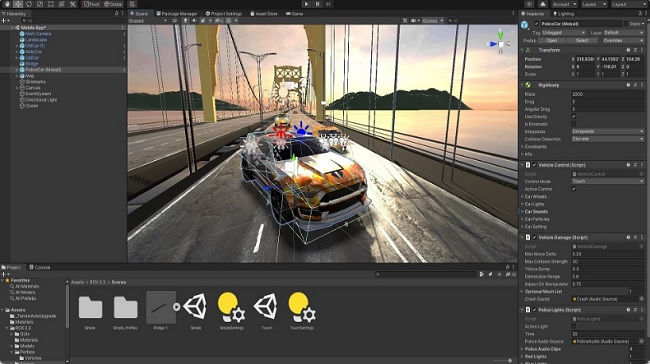The image size is (650, 364).
Task: Select the Rect Transform tool
Action: [51, 4]
